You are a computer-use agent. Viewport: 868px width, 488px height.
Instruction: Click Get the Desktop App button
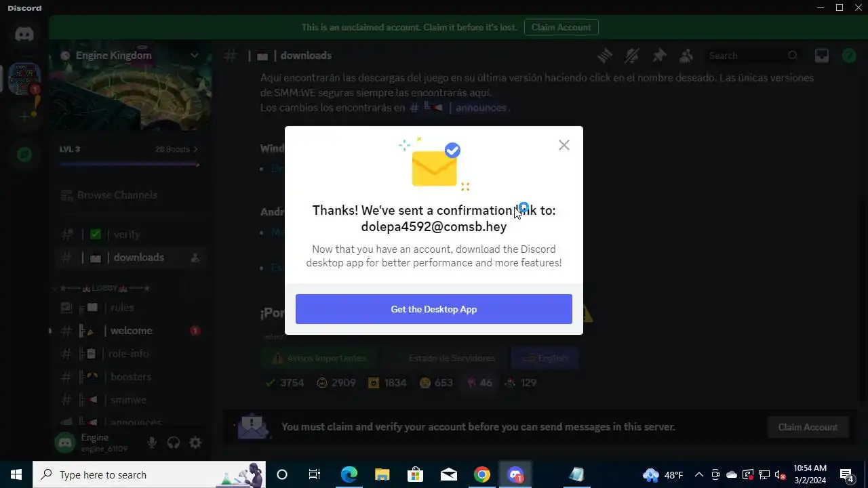(x=434, y=309)
